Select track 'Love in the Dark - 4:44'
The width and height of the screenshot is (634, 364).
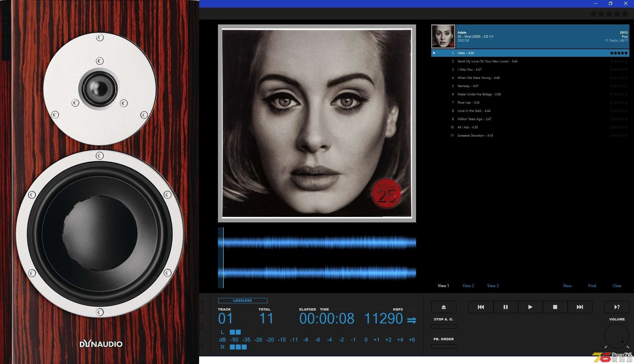530,111
